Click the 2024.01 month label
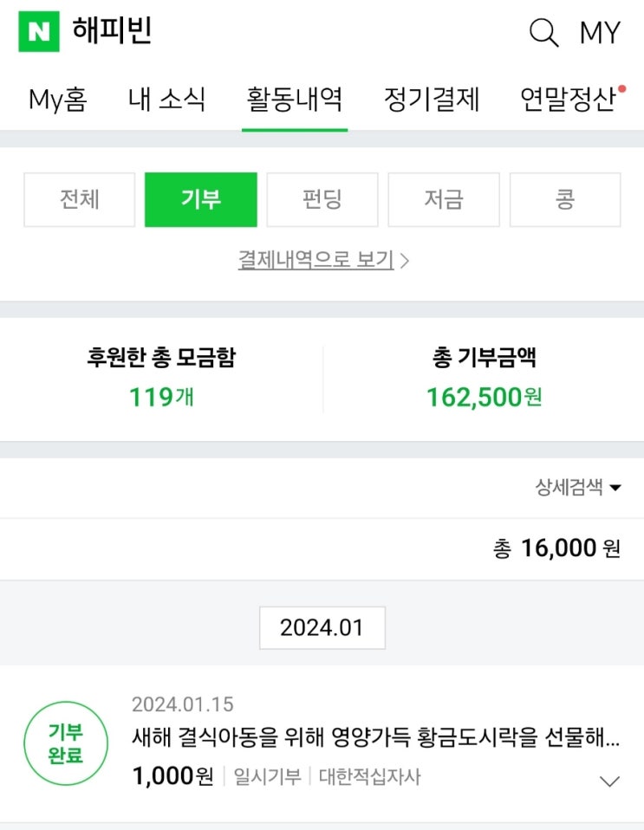Image resolution: width=644 pixels, height=830 pixels. (x=322, y=627)
